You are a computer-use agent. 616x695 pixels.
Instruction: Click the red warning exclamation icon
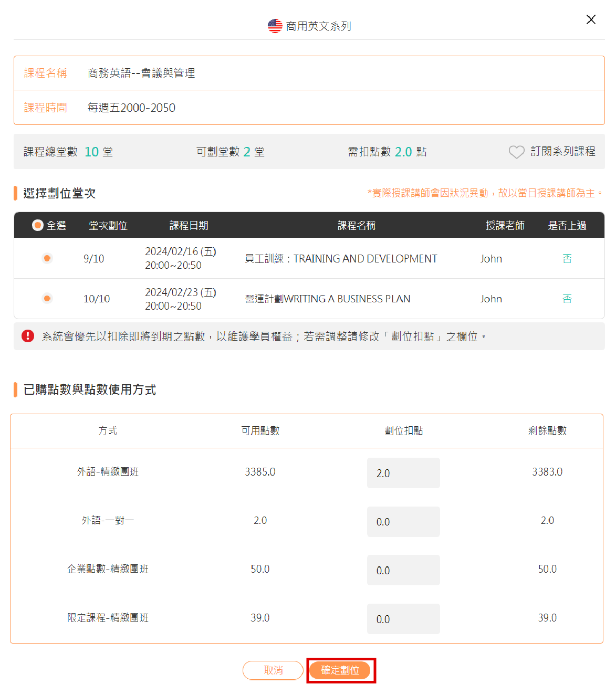pyautogui.click(x=28, y=336)
